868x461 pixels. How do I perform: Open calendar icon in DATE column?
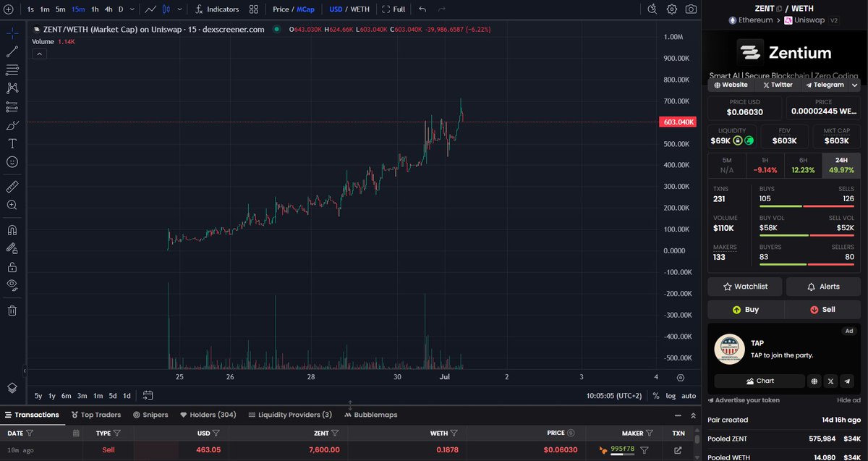coord(76,433)
